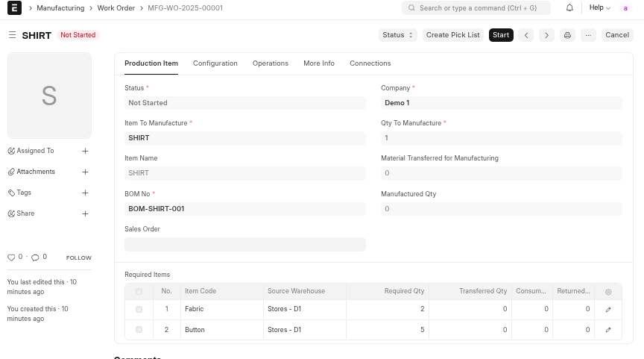Viewport: 644px width, 359px height.
Task: Click the Company field Demo 1
Action: coord(502,103)
